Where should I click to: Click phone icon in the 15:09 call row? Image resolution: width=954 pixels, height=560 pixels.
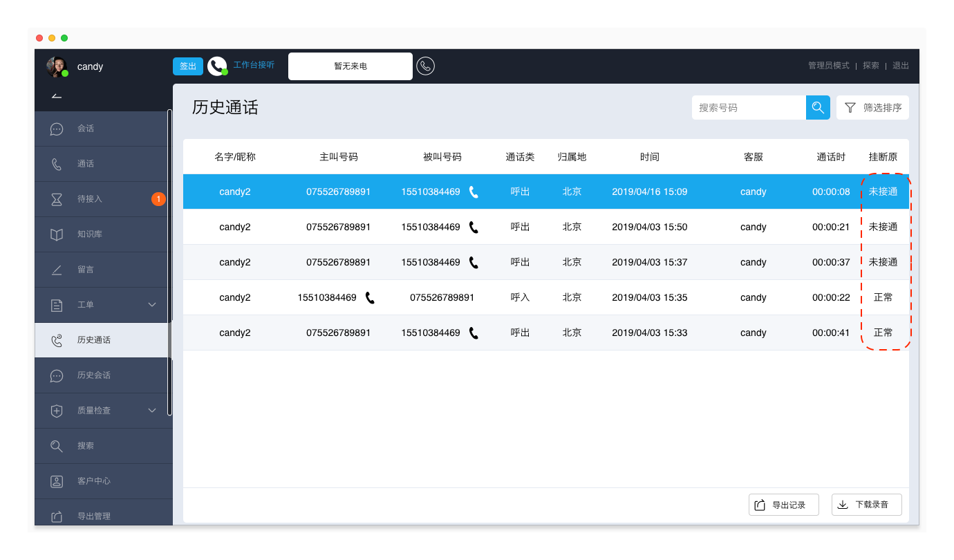[x=474, y=192]
